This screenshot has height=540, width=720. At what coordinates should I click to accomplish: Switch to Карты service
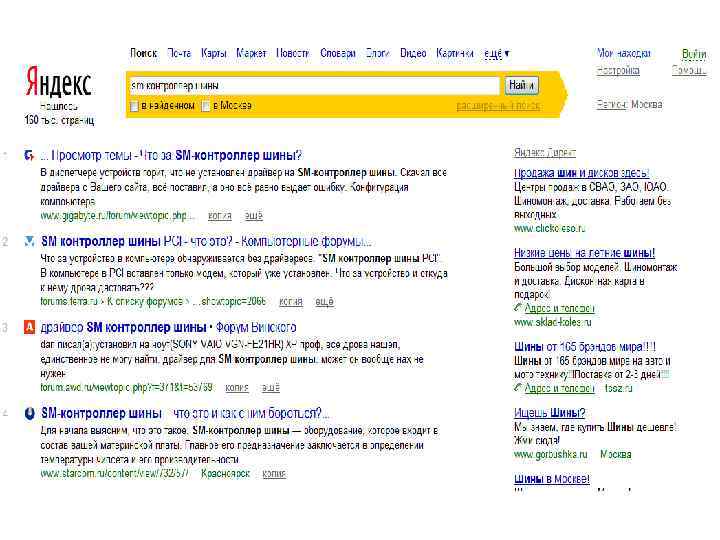coord(214,53)
